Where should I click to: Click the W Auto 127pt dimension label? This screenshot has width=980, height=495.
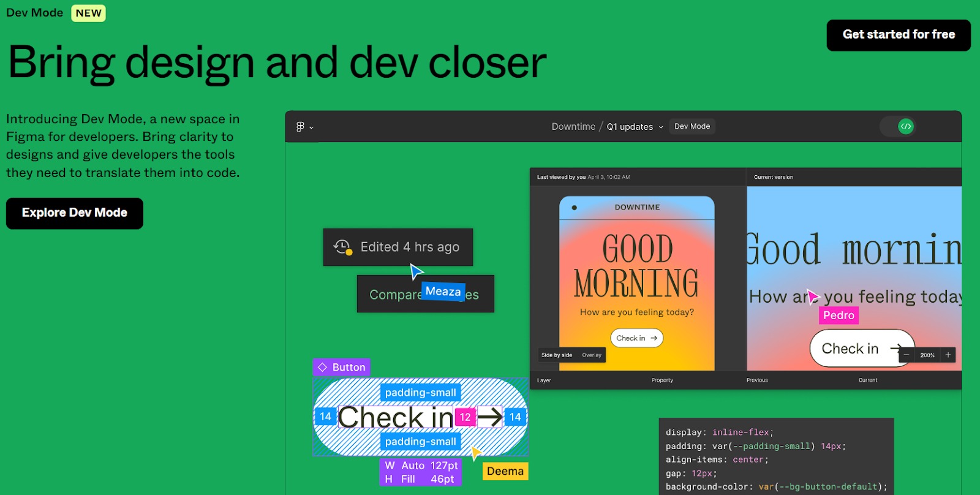pyautogui.click(x=421, y=466)
